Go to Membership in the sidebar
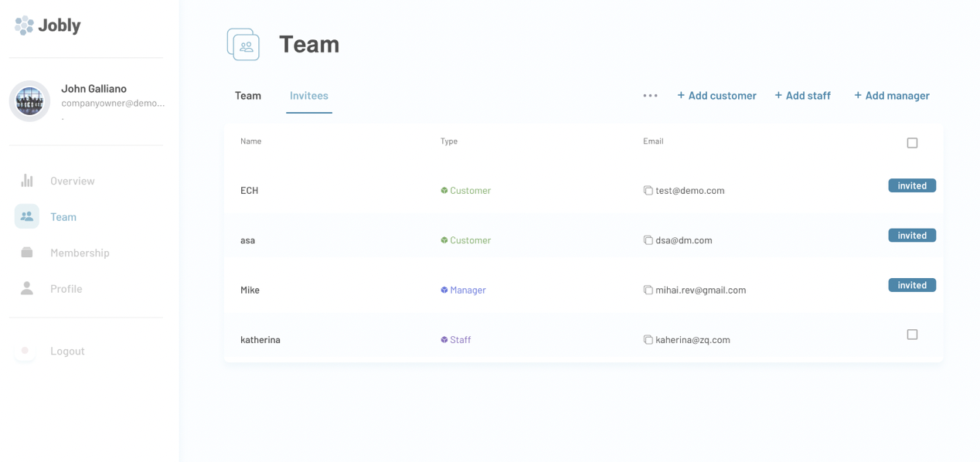Image resolution: width=980 pixels, height=462 pixels. [80, 253]
